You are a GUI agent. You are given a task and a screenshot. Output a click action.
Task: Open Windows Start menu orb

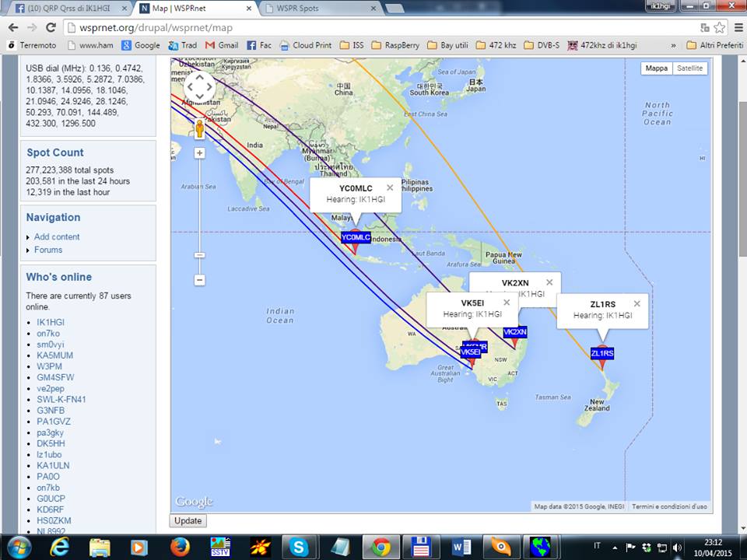click(x=19, y=547)
